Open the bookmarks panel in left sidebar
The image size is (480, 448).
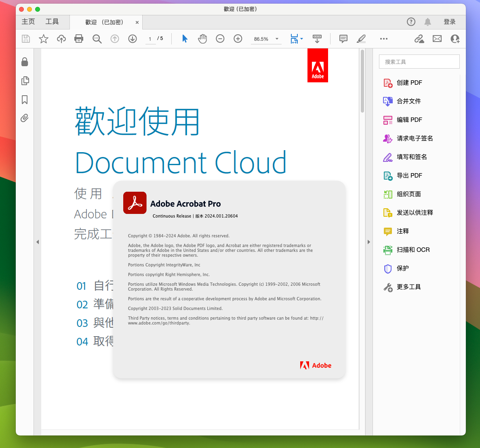pyautogui.click(x=25, y=100)
